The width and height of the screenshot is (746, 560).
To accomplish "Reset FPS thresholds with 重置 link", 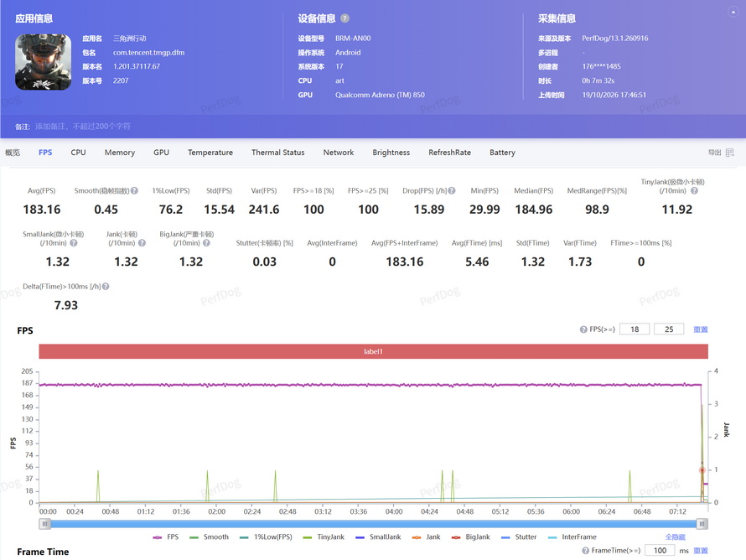I will pos(701,329).
